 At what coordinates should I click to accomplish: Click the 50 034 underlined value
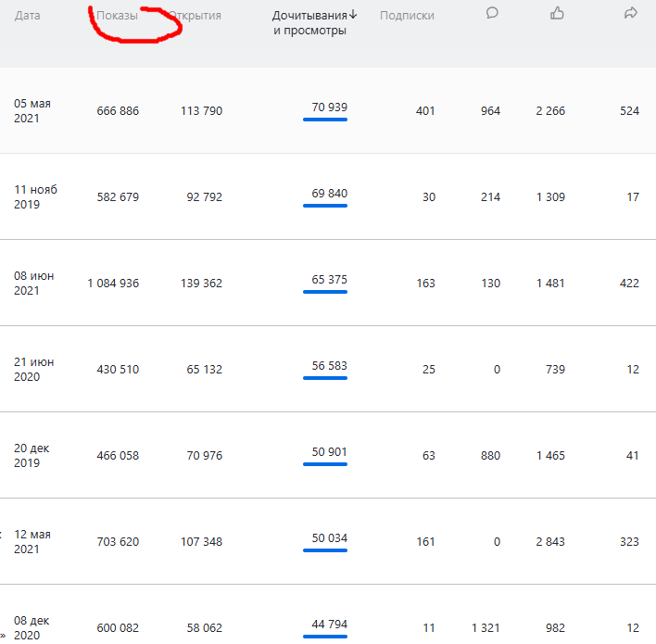329,538
